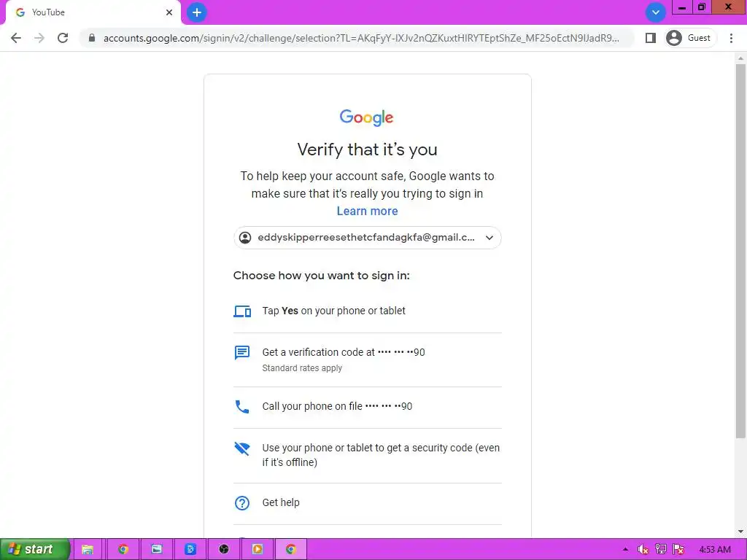Image resolution: width=747 pixels, height=560 pixels.
Task: Click the page vertical scrollbar
Action: coord(740,251)
